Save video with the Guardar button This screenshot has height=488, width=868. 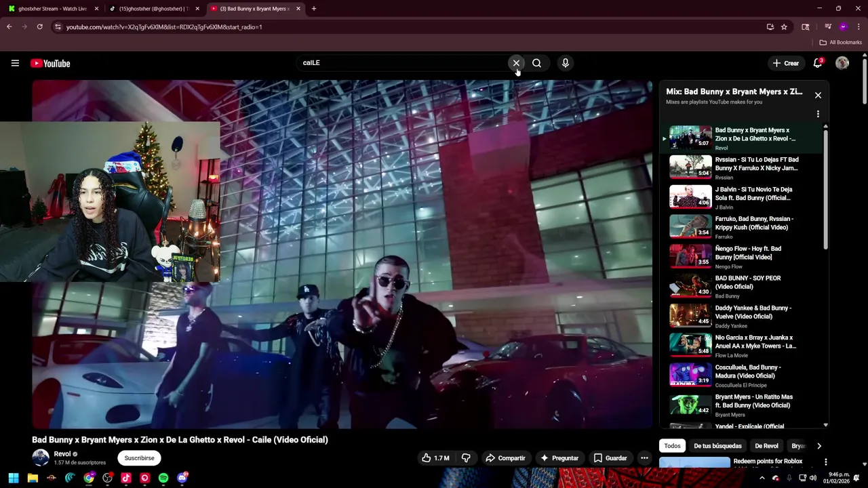[x=610, y=458]
